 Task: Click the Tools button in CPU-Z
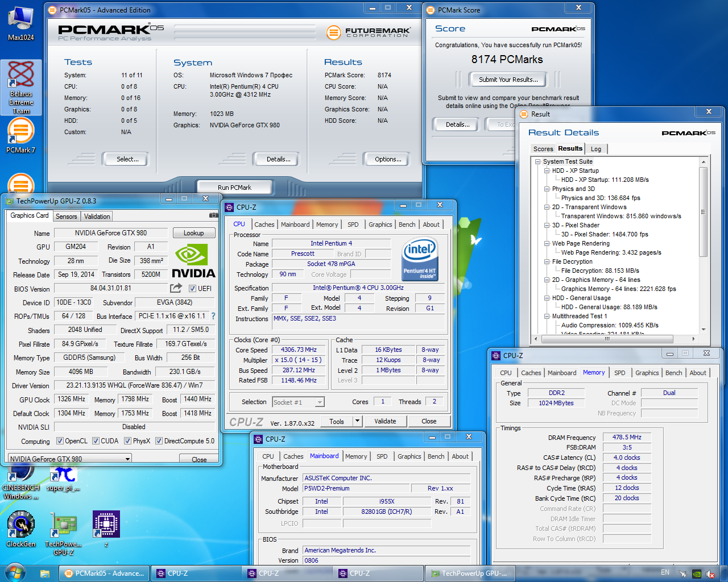point(337,421)
